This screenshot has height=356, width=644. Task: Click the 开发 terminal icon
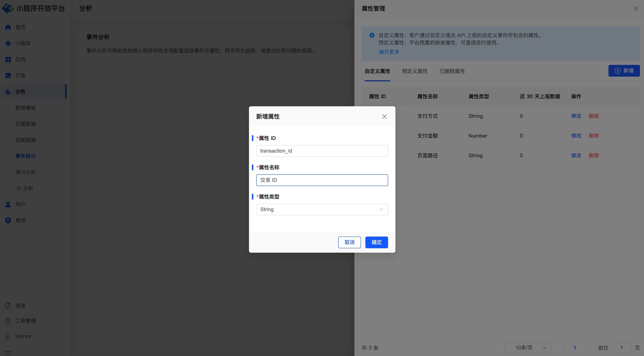pyautogui.click(x=8, y=76)
